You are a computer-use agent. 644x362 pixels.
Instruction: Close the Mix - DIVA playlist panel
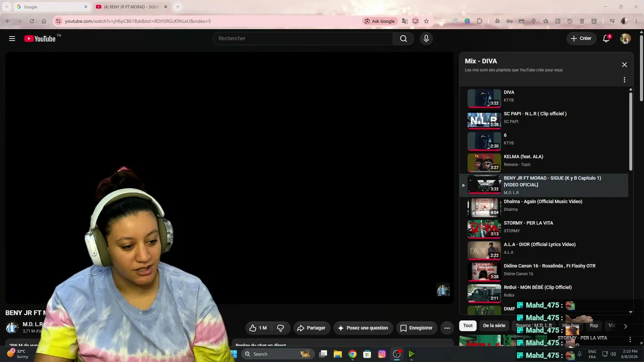624,65
